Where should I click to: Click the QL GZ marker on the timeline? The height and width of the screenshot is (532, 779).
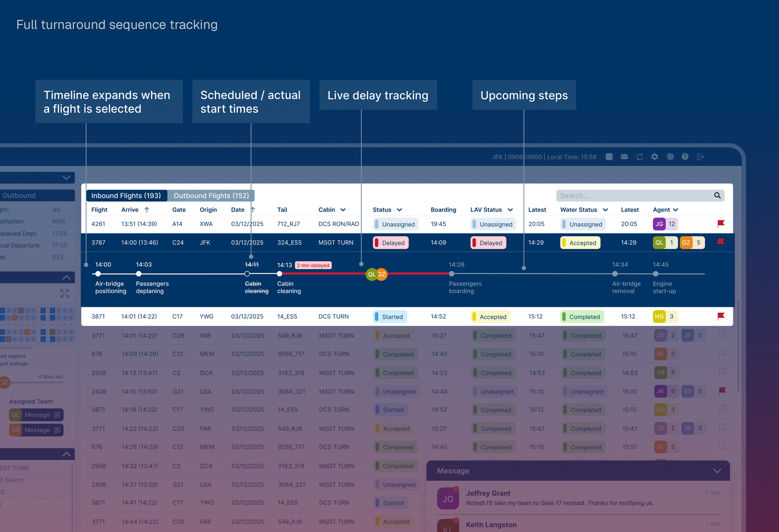click(377, 274)
